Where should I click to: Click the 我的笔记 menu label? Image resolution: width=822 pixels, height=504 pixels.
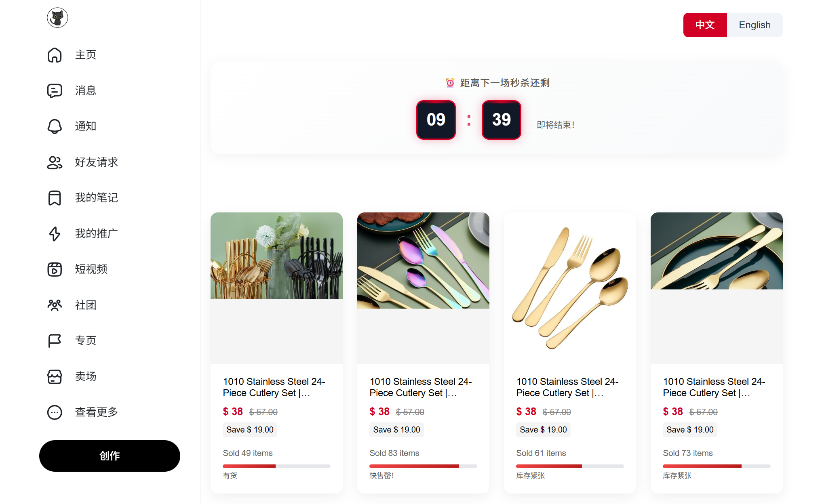pos(96,198)
